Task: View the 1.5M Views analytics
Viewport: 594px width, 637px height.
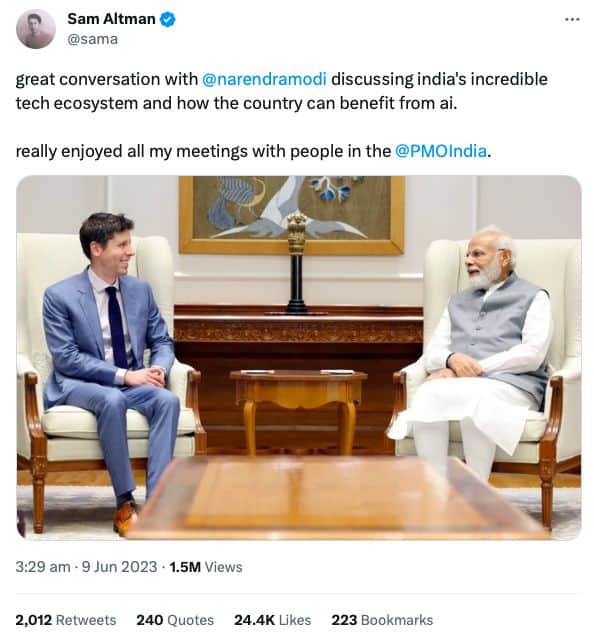Action: [206, 567]
